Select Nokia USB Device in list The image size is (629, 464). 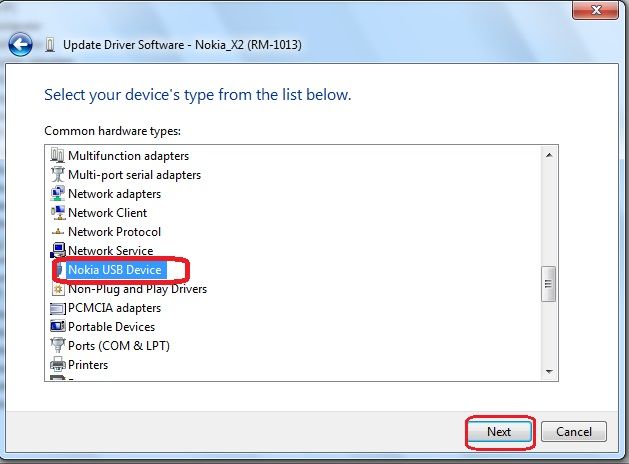tap(113, 270)
